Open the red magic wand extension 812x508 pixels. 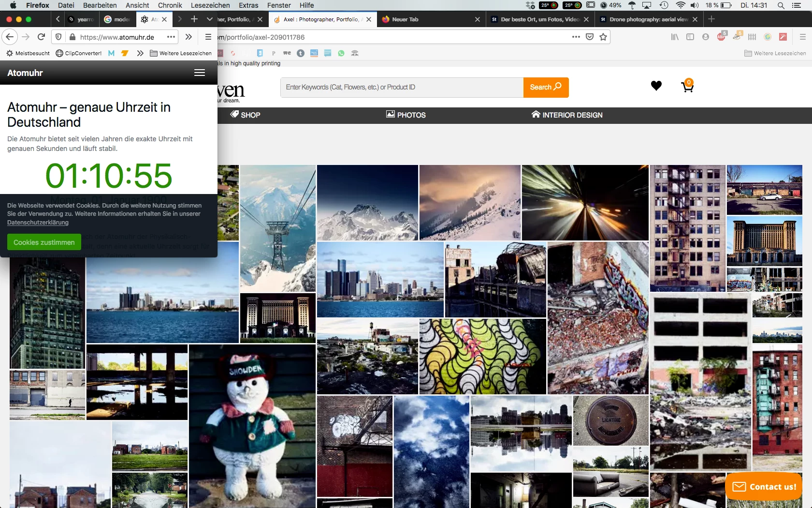(x=783, y=37)
